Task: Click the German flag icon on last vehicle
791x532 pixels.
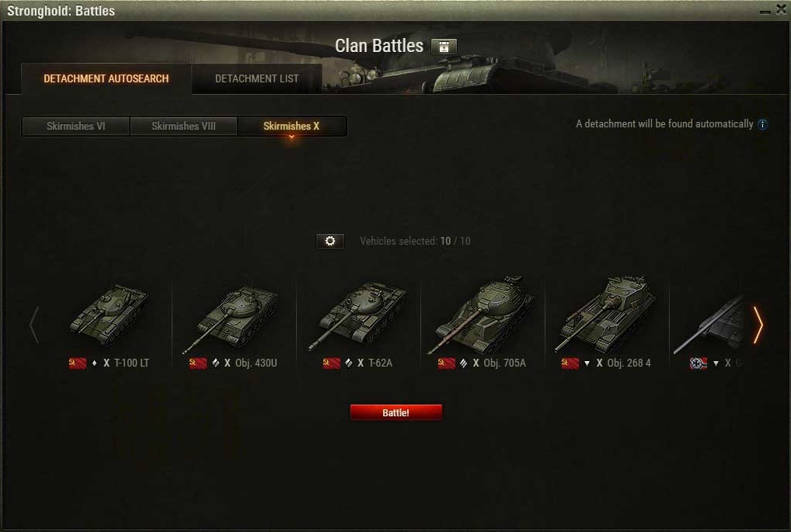Action: [699, 363]
